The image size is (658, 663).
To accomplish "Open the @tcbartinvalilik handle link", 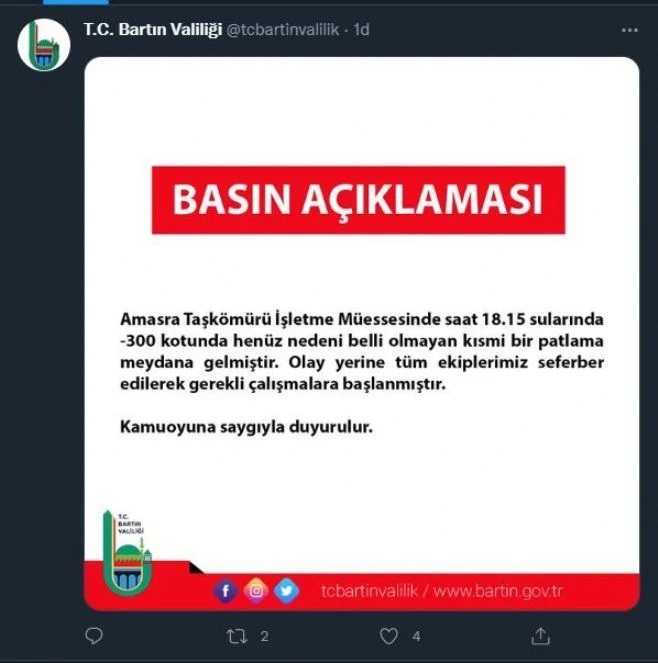I will click(x=283, y=30).
